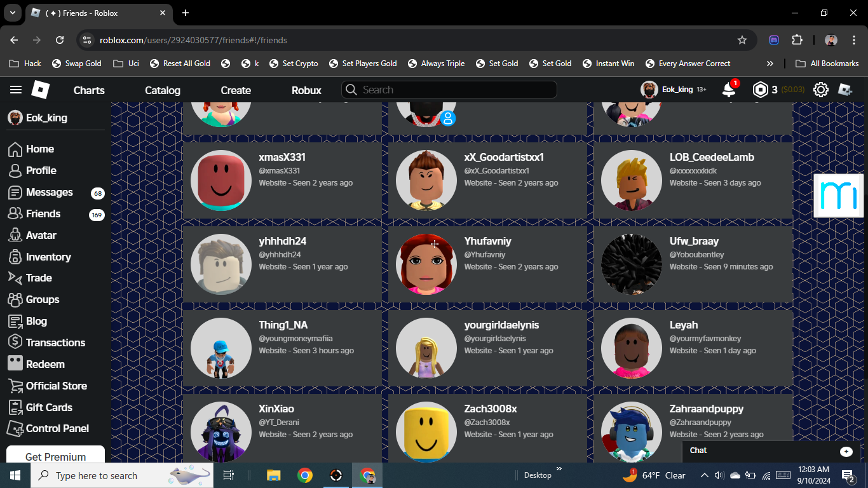The height and width of the screenshot is (488, 868).
Task: Click the Get Premium button
Action: [55, 455]
